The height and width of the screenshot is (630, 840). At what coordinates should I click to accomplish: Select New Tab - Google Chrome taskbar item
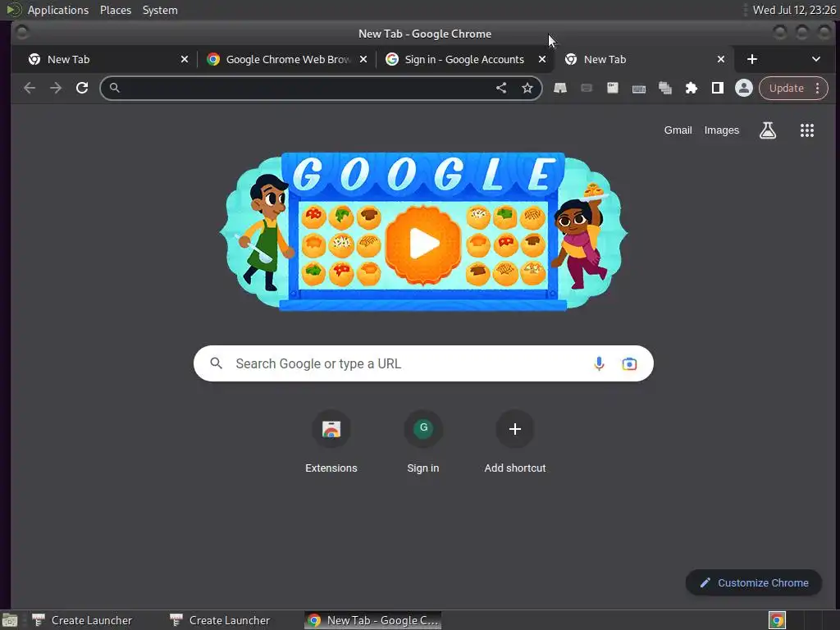click(373, 620)
